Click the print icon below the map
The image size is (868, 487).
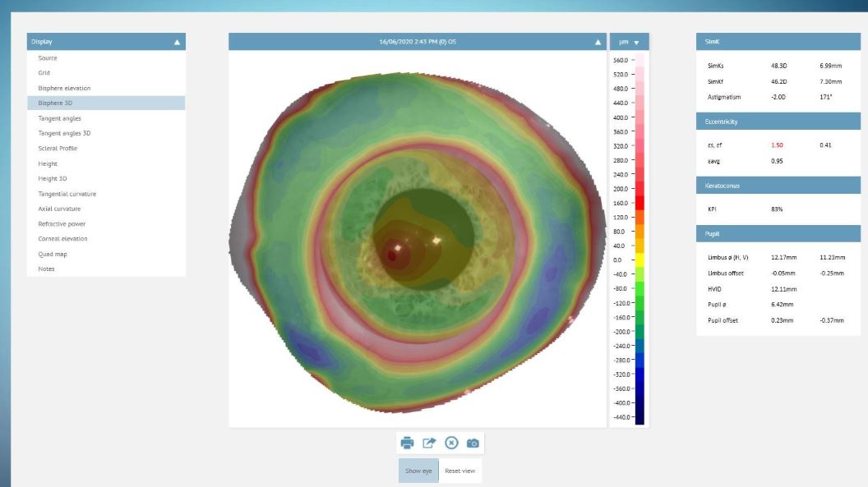[408, 443]
